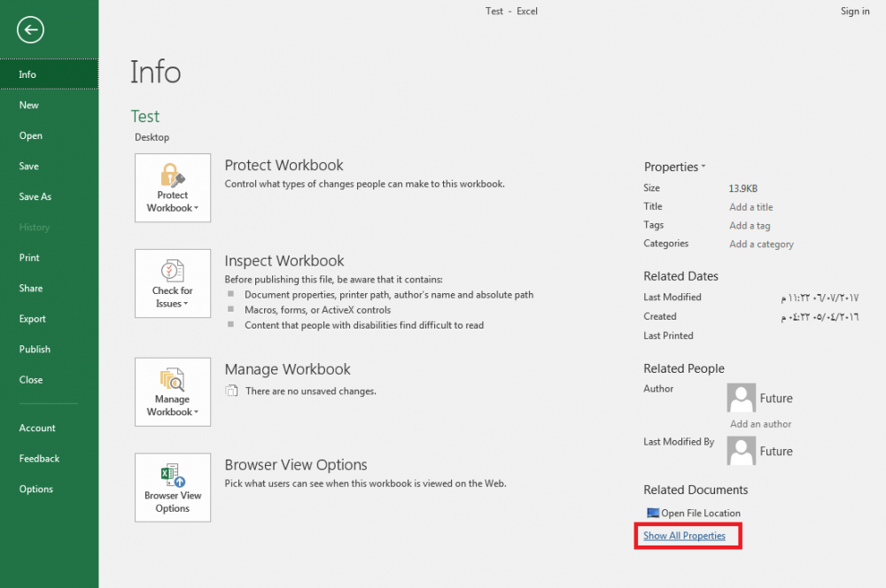Select Print in the sidebar
Image resolution: width=886 pixels, height=588 pixels.
coord(49,258)
